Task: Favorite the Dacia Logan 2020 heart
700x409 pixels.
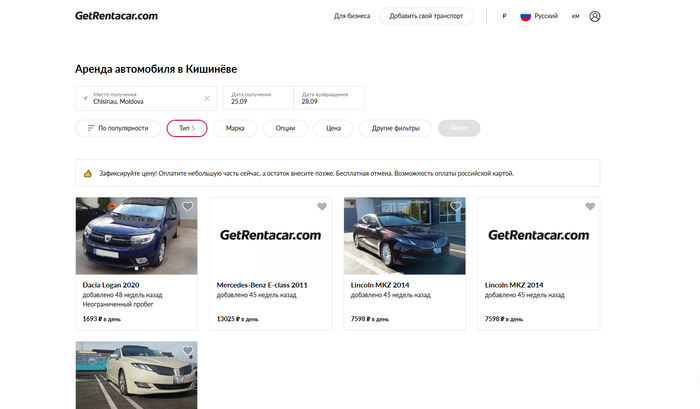Action: (187, 207)
